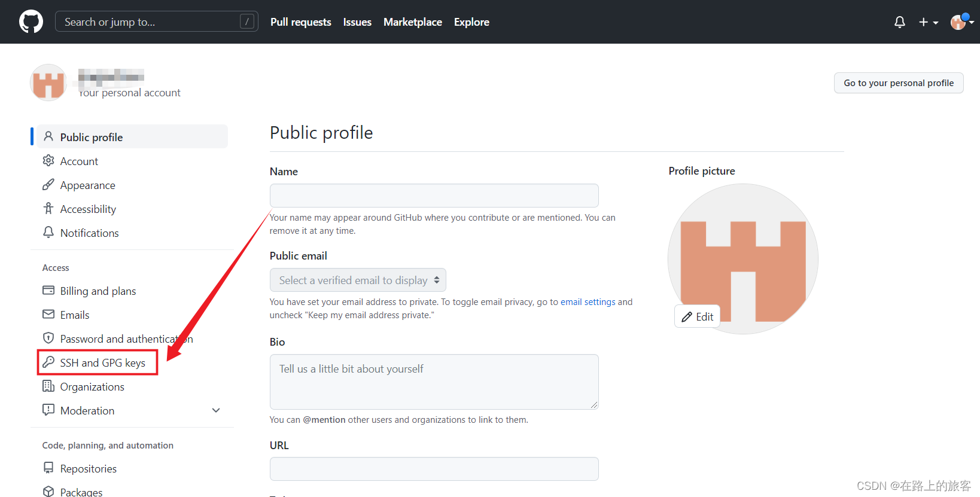Open Marketplace in top navigation
Screen dimensions: 980x497
413,22
